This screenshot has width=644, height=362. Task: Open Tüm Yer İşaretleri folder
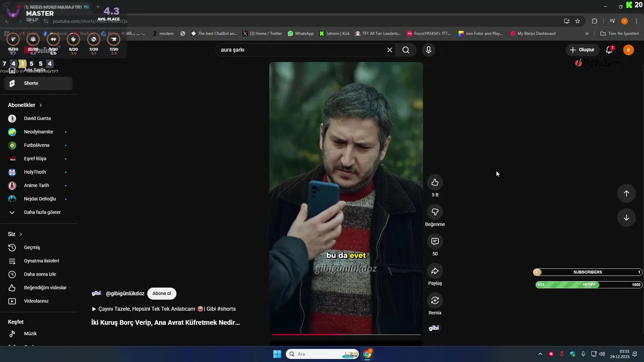click(x=619, y=34)
